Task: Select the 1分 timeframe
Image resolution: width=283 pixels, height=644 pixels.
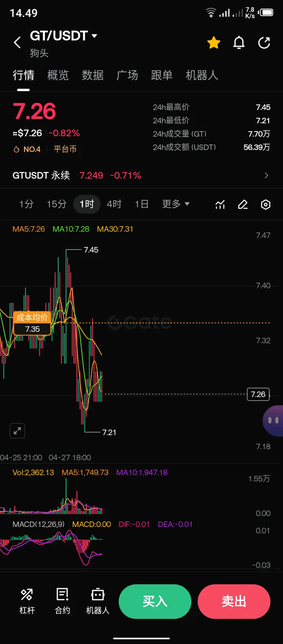Action: coord(26,204)
